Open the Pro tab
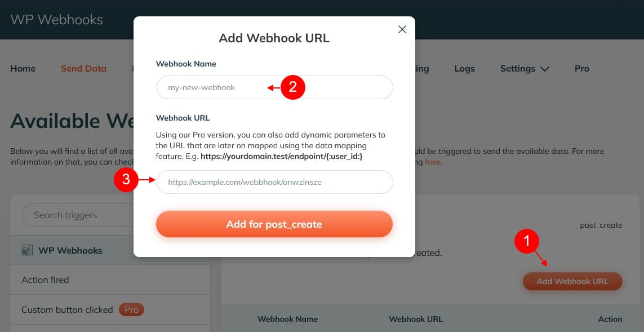Screen dimensions: 644x332 point(581,69)
